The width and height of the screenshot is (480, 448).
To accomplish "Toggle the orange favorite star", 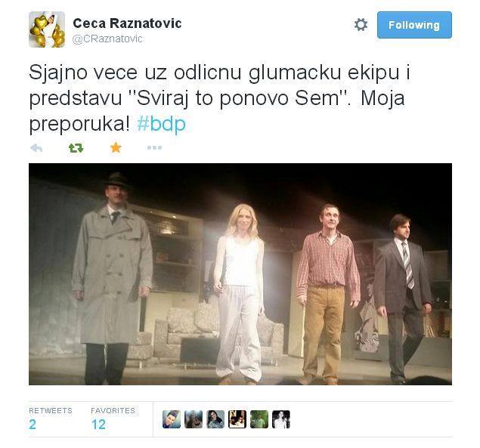I will tap(116, 147).
